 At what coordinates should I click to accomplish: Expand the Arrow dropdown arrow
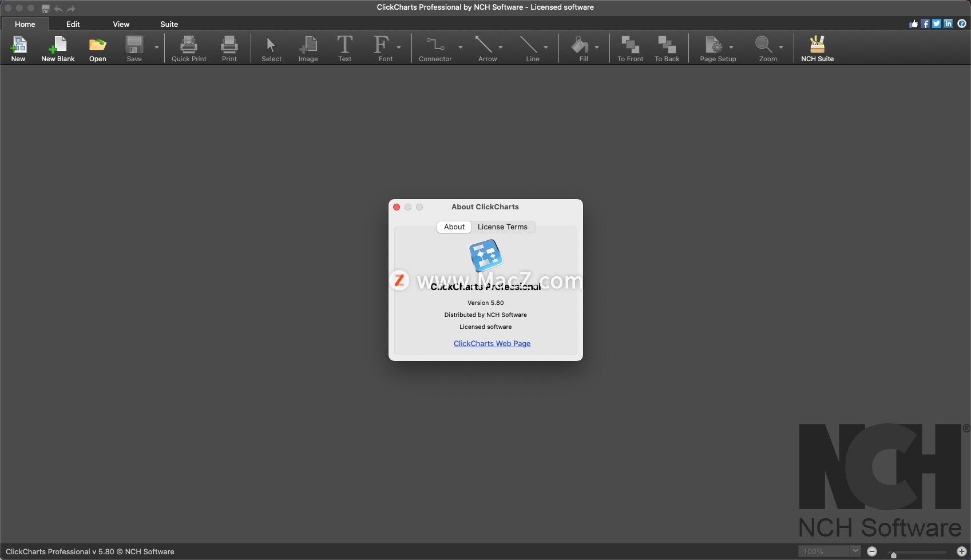click(501, 47)
